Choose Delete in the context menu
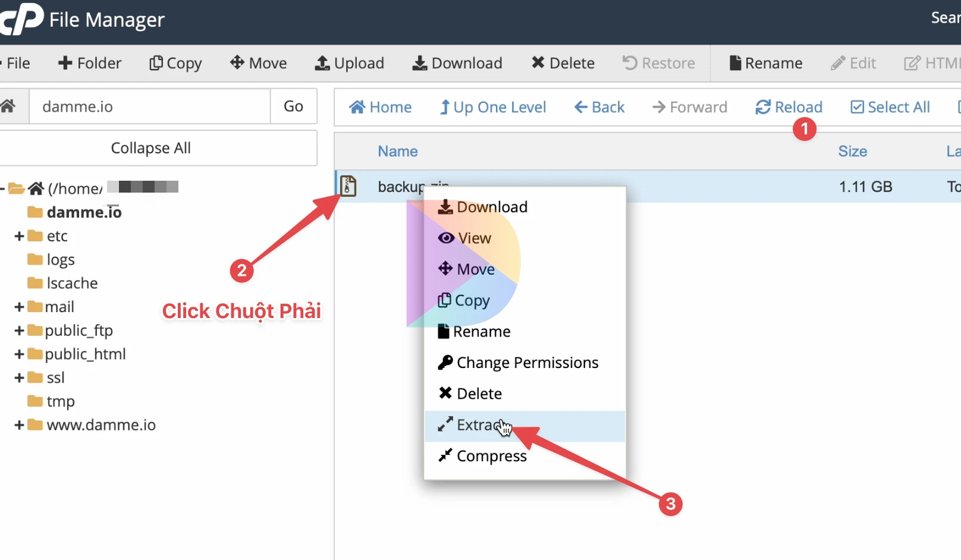Image resolution: width=961 pixels, height=560 pixels. point(525,394)
